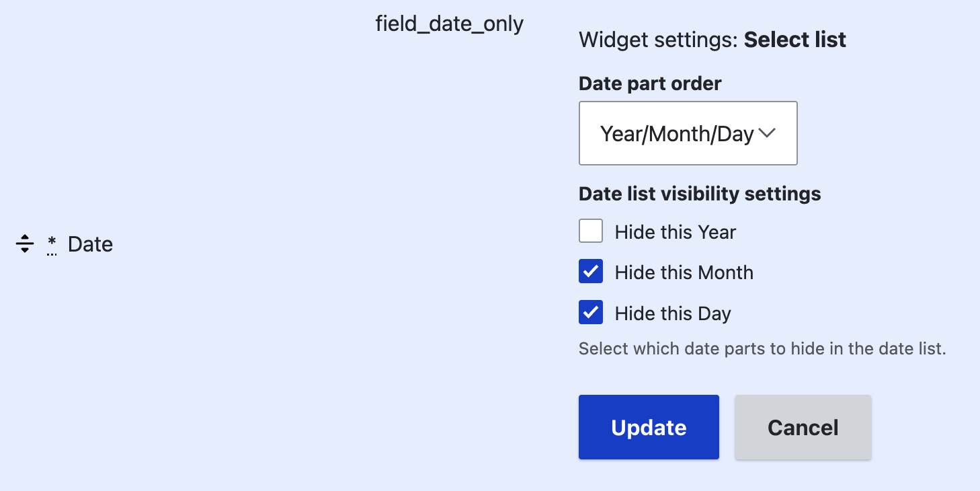This screenshot has height=491, width=980.
Task: Click the checkmark icon for Hide this Day
Action: [590, 312]
